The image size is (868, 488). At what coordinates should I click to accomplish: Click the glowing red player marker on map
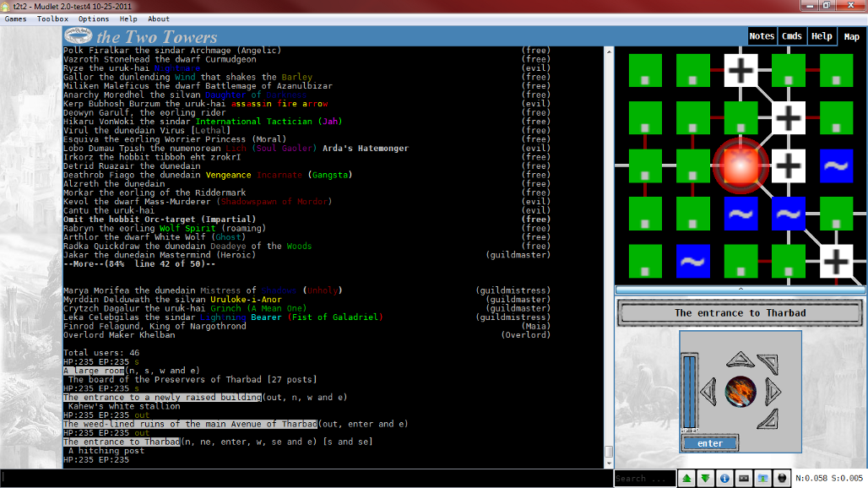(741, 165)
